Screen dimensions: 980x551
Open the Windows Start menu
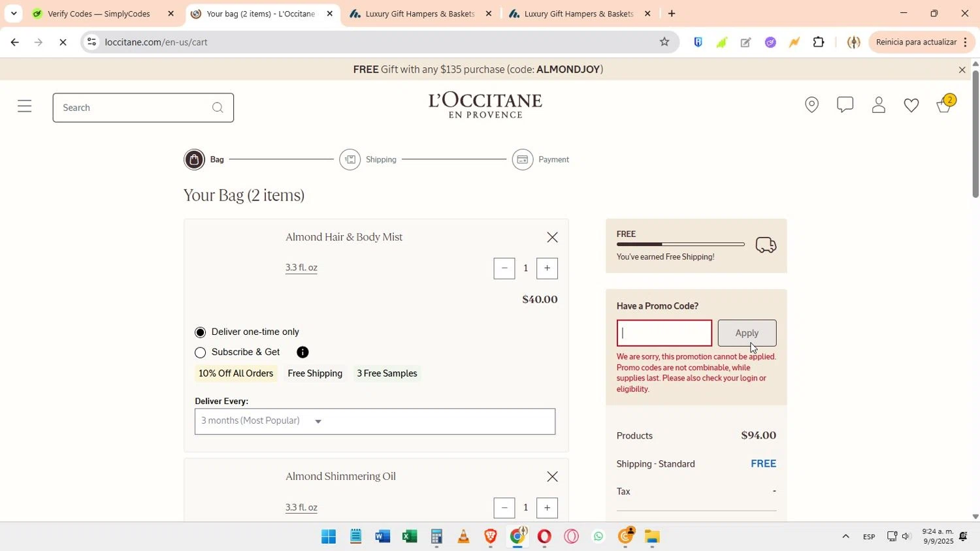329,537
